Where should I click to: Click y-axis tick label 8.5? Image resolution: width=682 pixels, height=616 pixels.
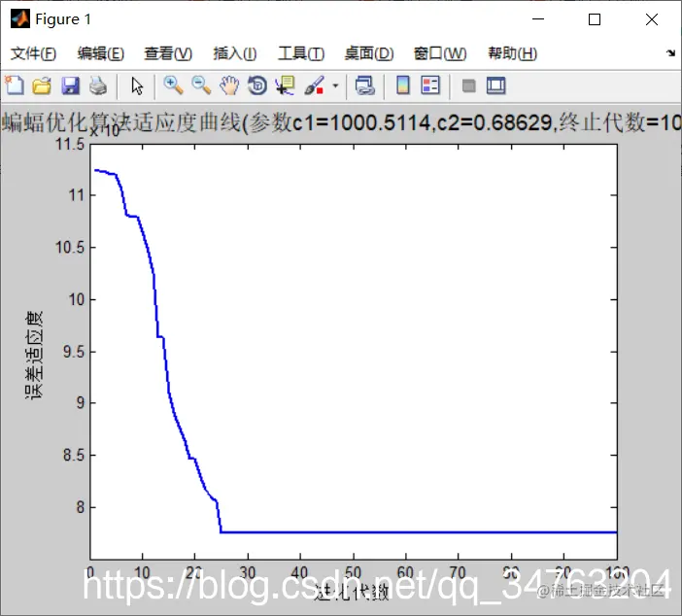[x=74, y=456]
